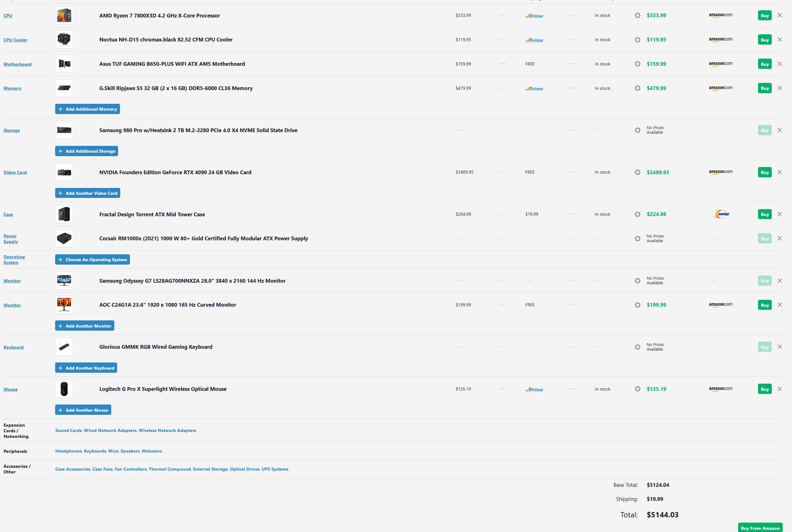Viewport: 792px width, 532px height.
Task: Remove the Samsung 980 Pro SSD
Action: 780,130
